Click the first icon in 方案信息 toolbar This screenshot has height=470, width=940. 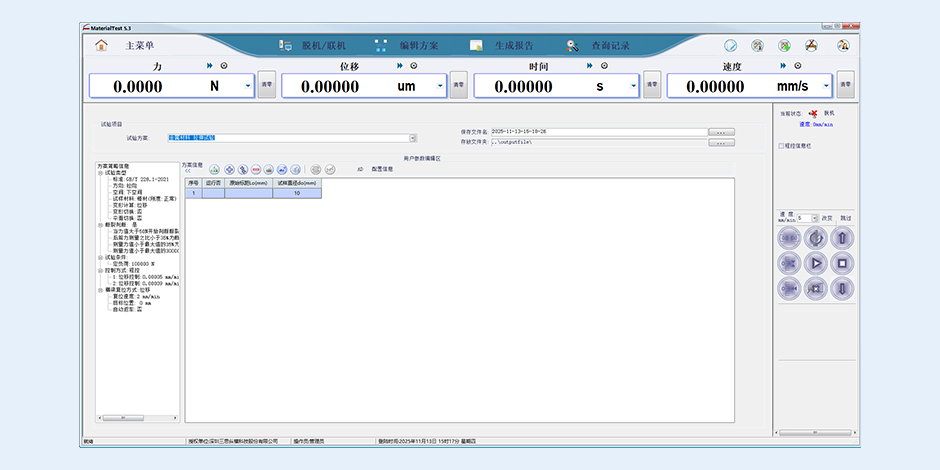click(215, 170)
